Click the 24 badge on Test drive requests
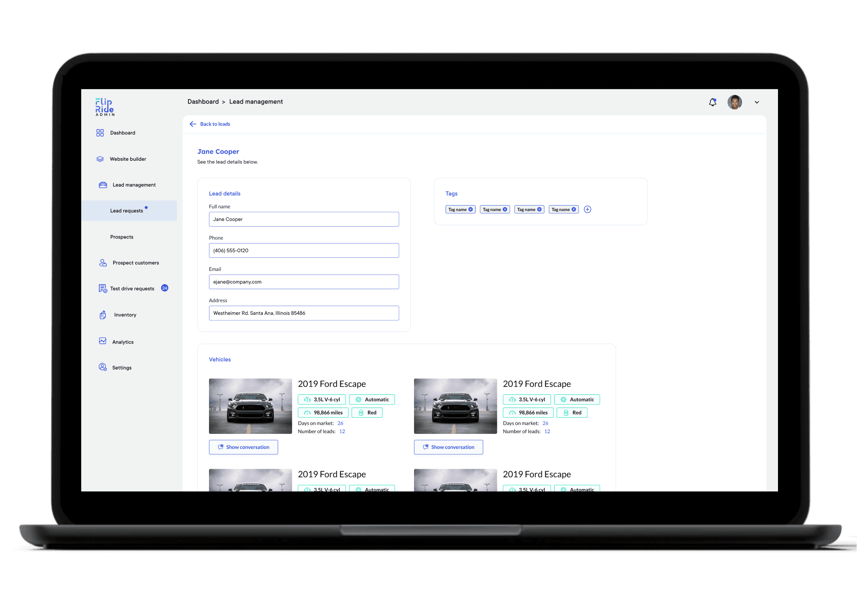The image size is (868, 603). click(165, 288)
